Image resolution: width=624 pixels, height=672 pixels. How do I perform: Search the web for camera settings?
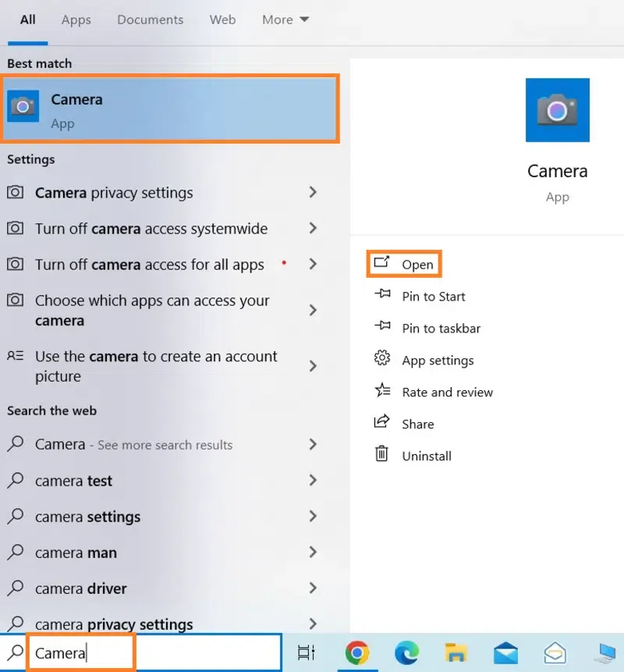(163, 517)
